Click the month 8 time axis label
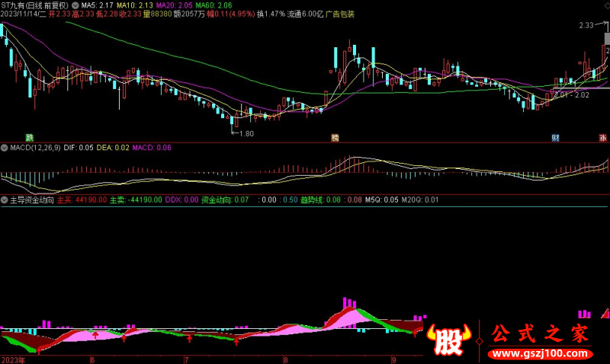The height and width of the screenshot is (364, 610). point(285,360)
